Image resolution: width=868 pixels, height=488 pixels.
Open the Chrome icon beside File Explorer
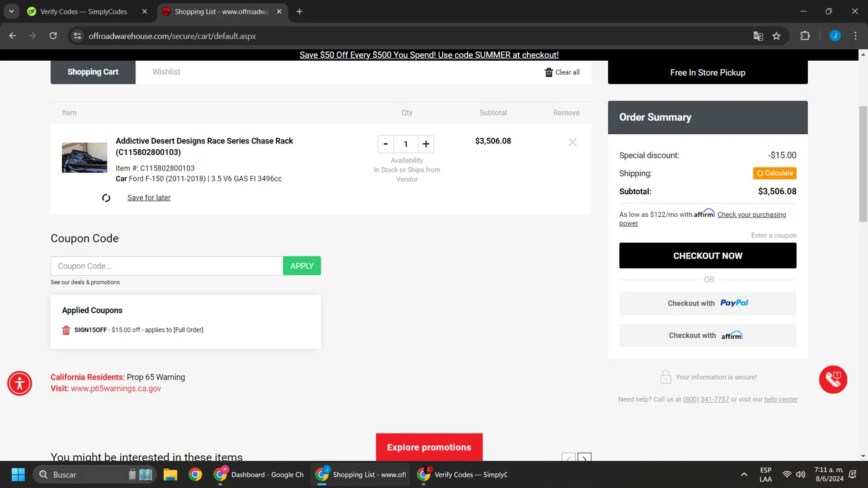coord(196,475)
